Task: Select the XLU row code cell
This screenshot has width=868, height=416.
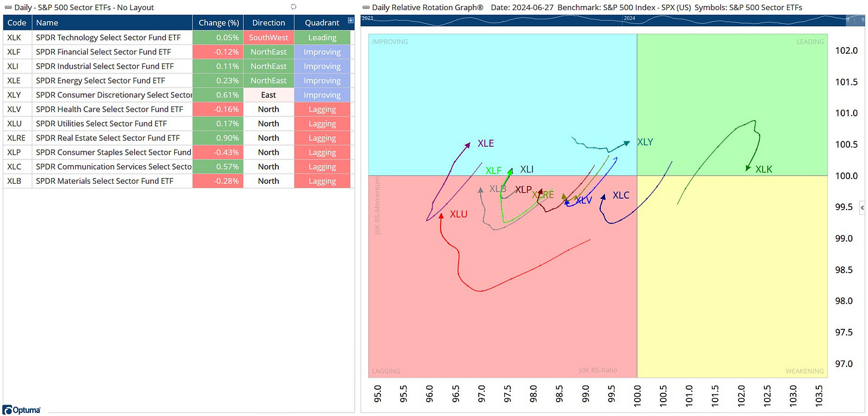Action: click(x=17, y=124)
